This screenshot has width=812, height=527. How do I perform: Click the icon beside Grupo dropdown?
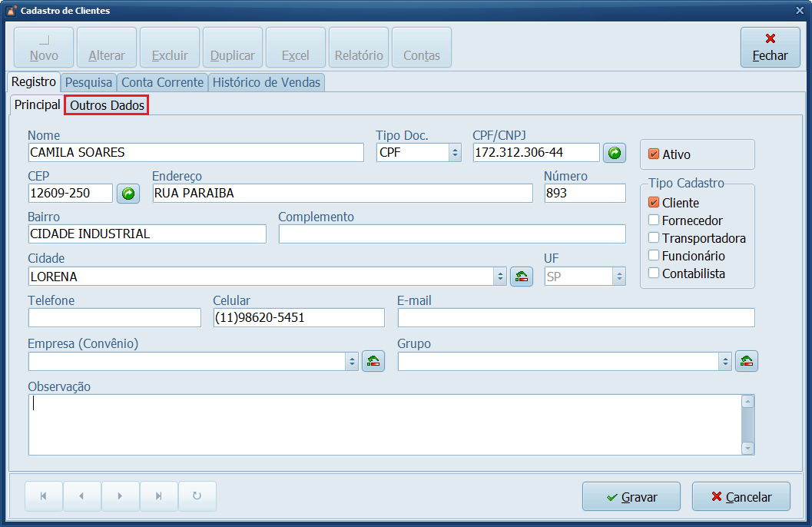point(746,362)
